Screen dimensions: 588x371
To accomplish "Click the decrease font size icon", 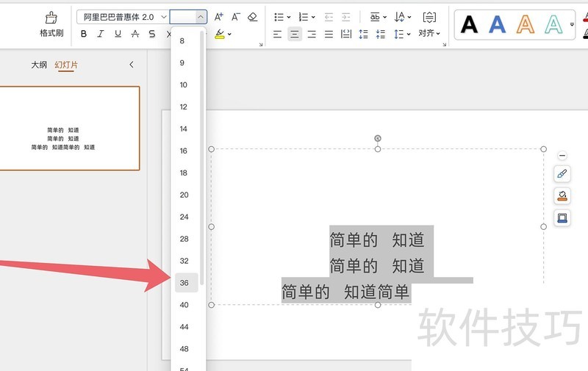I will pyautogui.click(x=235, y=17).
